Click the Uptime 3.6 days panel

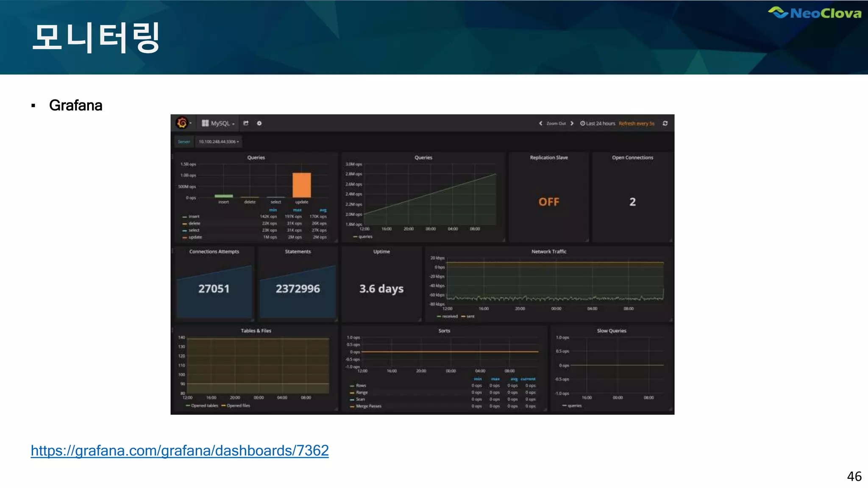[x=381, y=288]
